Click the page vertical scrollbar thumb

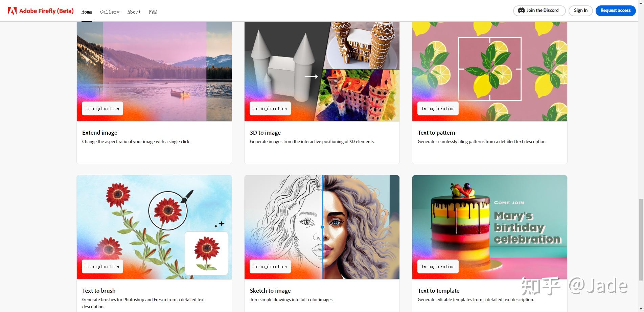(x=641, y=240)
